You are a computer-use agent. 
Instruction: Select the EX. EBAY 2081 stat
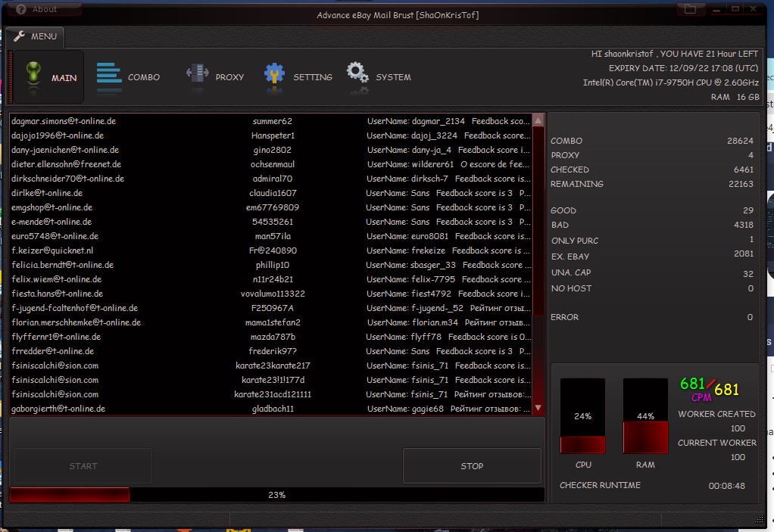coord(652,255)
